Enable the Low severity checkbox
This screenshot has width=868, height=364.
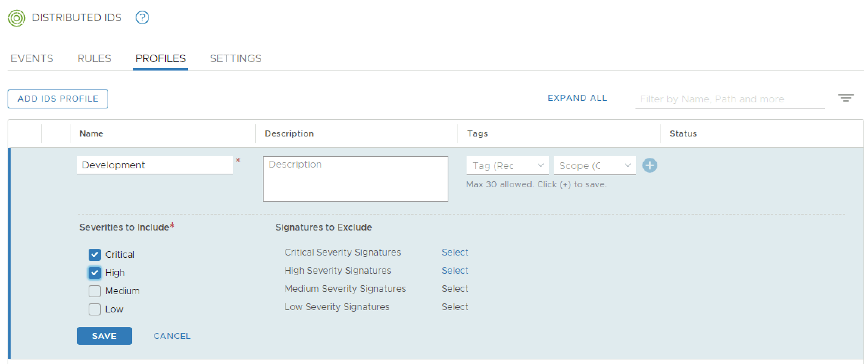click(x=95, y=309)
